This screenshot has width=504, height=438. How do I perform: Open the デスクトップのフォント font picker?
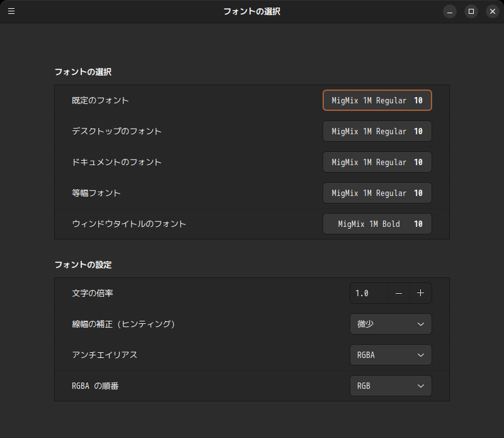coord(377,131)
